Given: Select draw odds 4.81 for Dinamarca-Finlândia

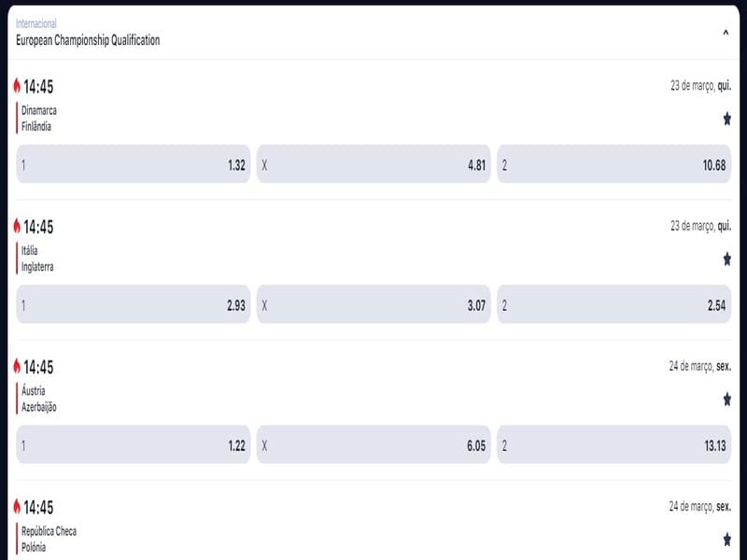Looking at the screenshot, I should tap(373, 164).
